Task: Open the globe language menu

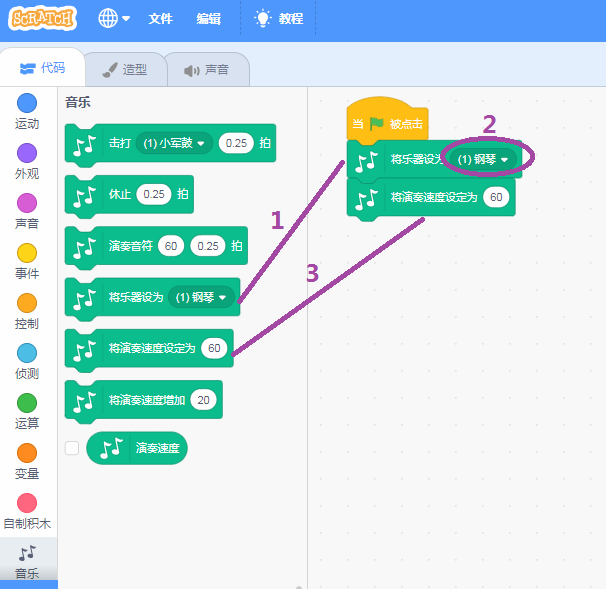Action: point(114,18)
